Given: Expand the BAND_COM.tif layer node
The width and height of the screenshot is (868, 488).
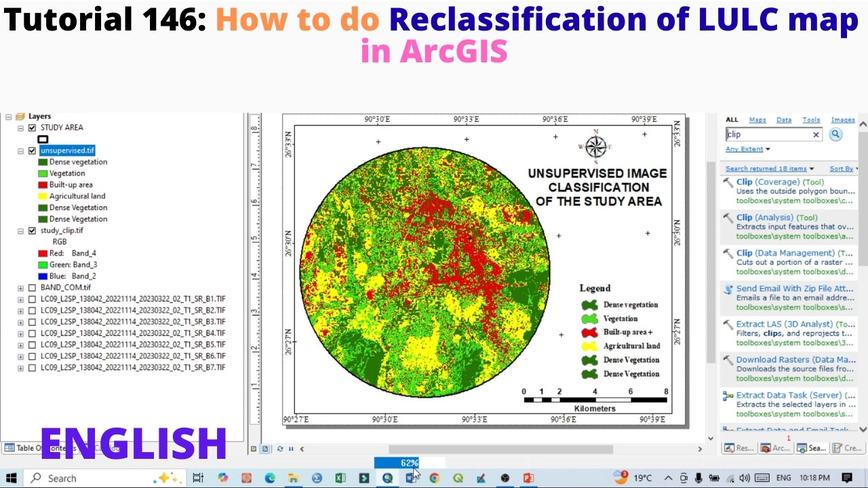Looking at the screenshot, I should 21,287.
